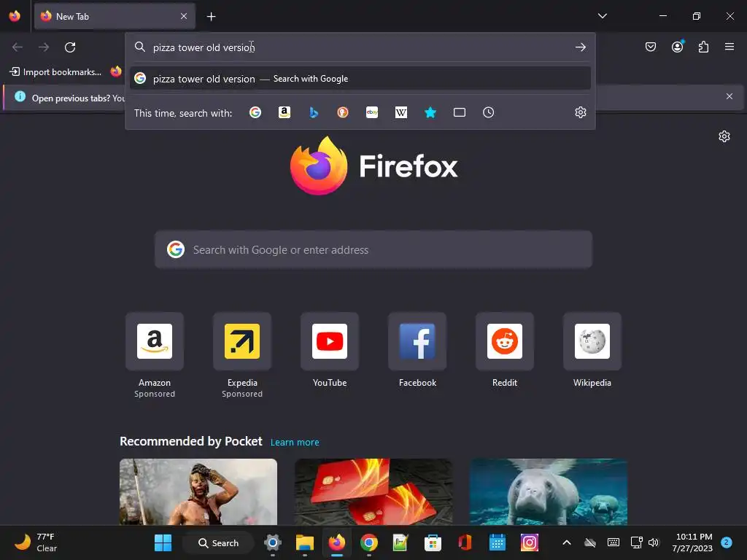The height and width of the screenshot is (560, 747).
Task: Search this time with Google icon
Action: [x=255, y=112]
